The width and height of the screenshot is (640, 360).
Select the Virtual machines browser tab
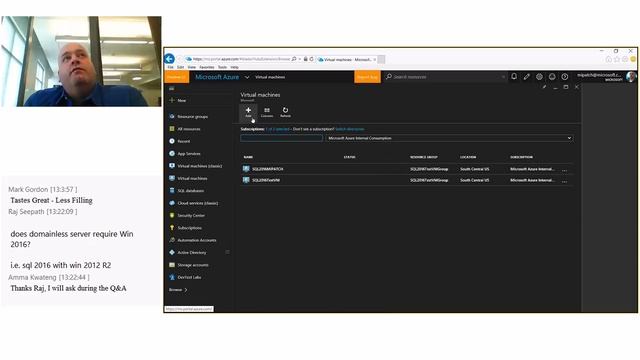pos(347,60)
